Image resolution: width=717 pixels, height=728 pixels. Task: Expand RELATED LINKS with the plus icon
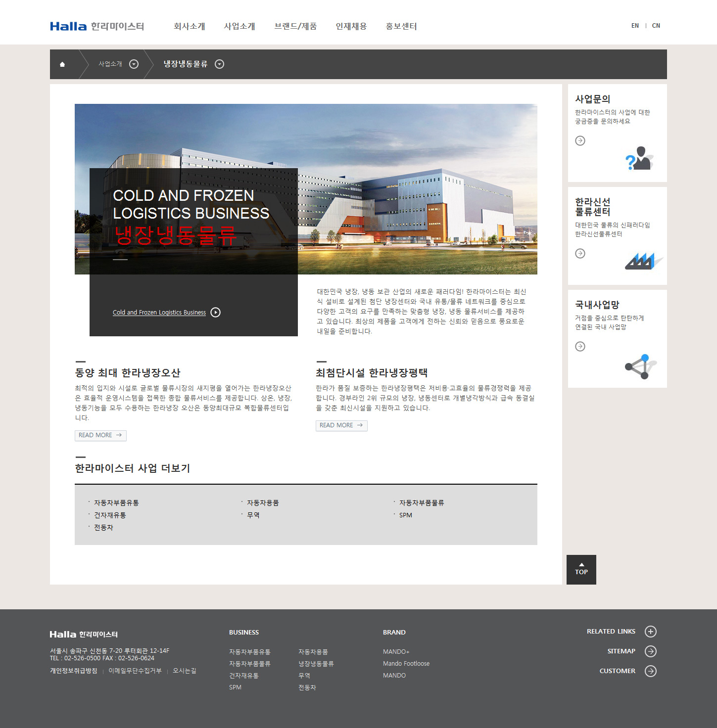coord(650,632)
